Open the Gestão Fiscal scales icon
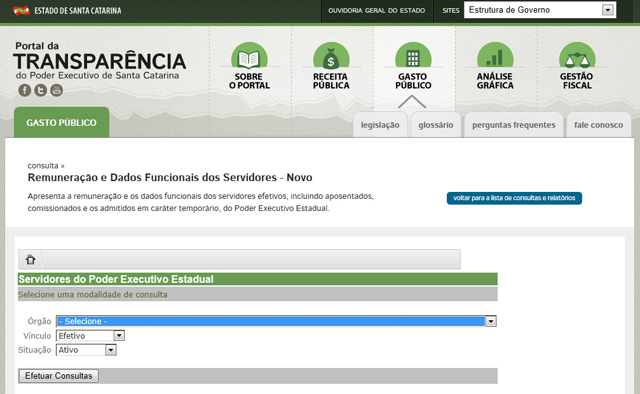Screen dimensions: 640x394 [x=577, y=56]
